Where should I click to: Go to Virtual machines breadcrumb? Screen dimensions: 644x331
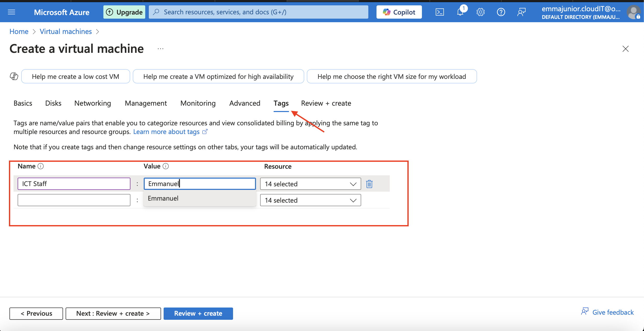point(66,31)
